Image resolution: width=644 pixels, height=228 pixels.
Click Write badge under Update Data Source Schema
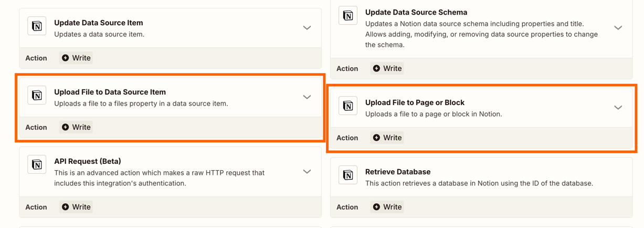coord(387,68)
